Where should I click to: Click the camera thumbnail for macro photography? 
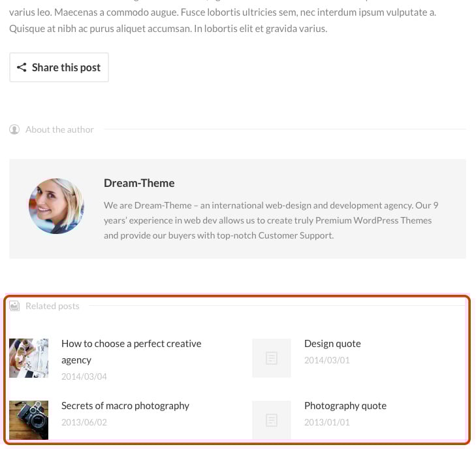point(29,420)
